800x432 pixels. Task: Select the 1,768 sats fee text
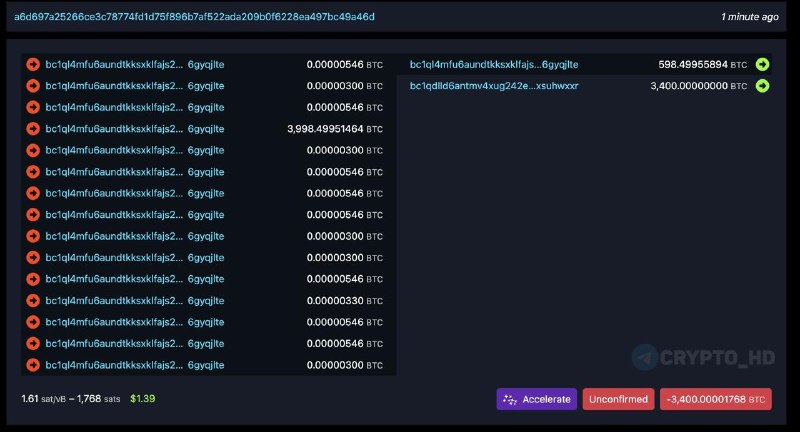98,399
